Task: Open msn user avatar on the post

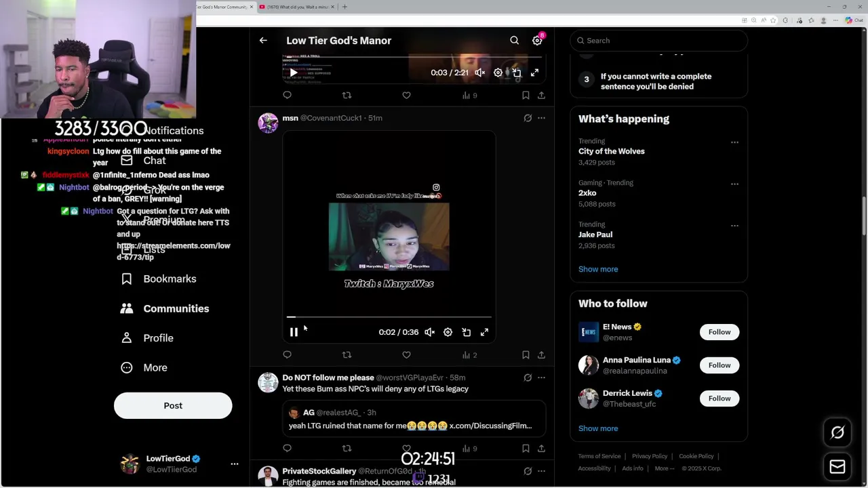Action: point(268,123)
